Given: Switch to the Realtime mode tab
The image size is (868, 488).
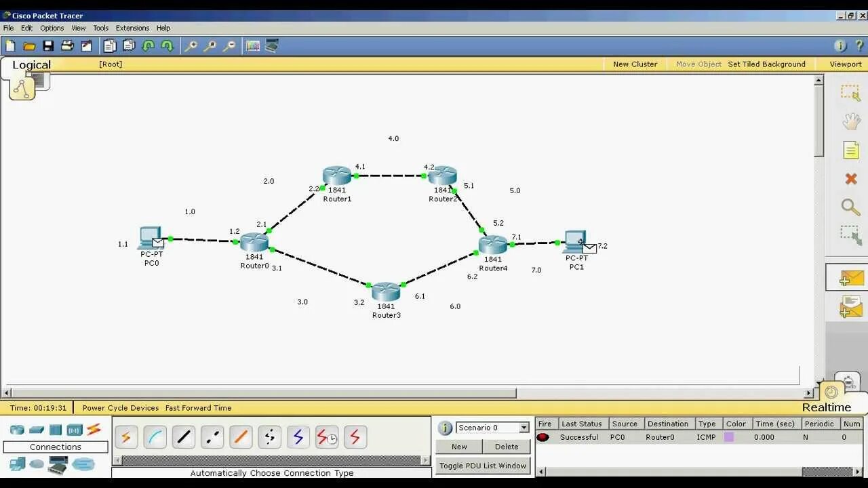Looking at the screenshot, I should 826,407.
